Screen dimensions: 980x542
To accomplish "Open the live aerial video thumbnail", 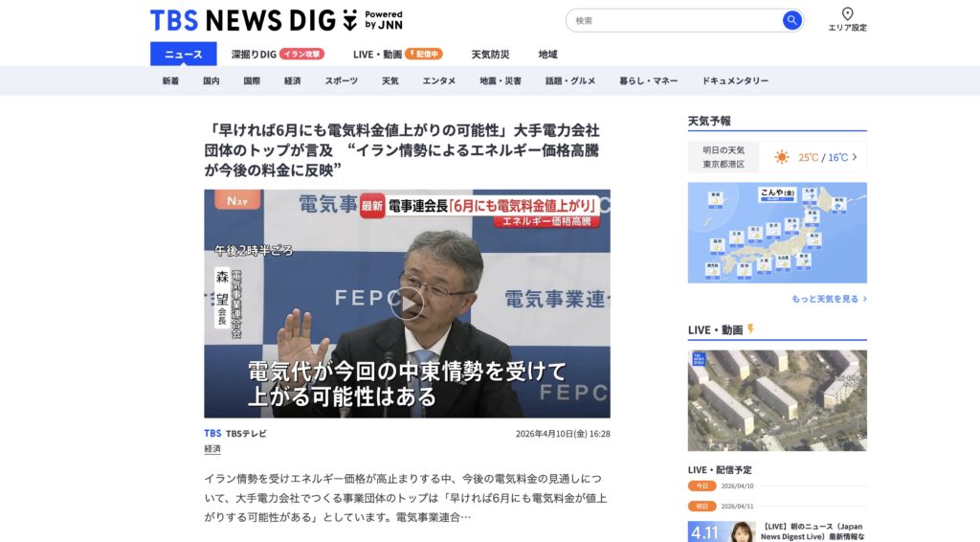I will [777, 400].
